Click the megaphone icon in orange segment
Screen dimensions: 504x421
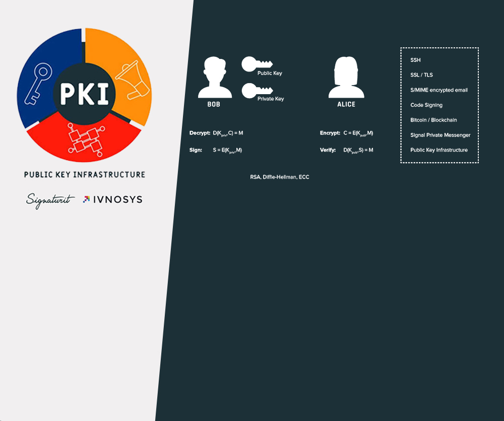tap(133, 80)
